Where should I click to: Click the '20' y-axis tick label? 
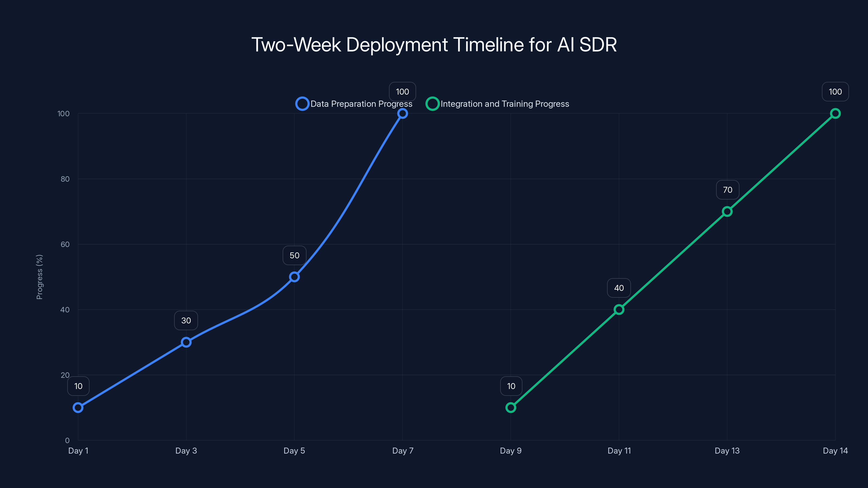[65, 375]
